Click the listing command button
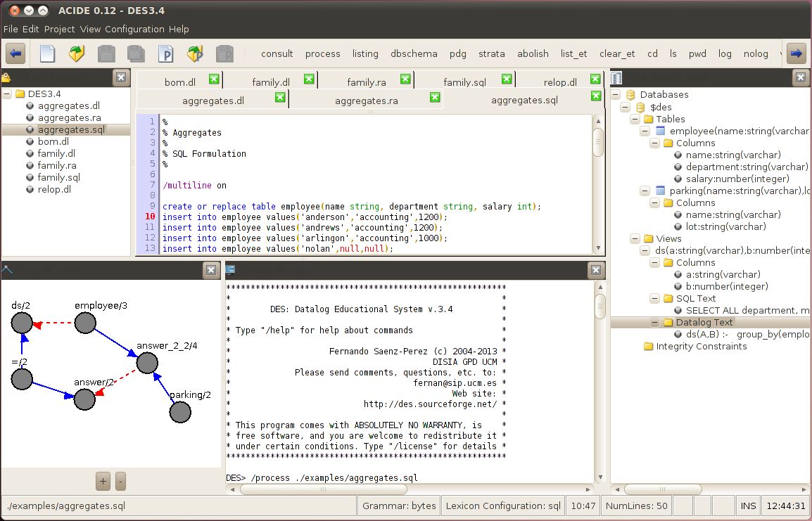This screenshot has height=521, width=812. tap(365, 54)
